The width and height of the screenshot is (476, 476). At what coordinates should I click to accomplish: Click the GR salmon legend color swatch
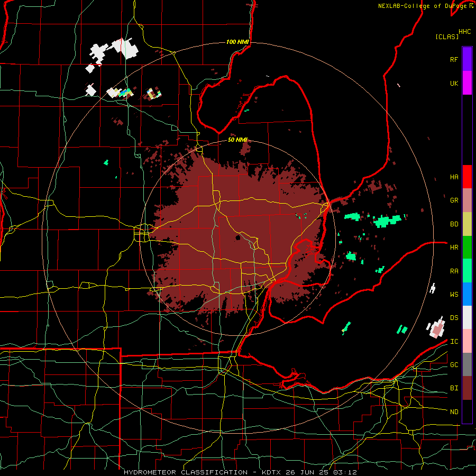[x=467, y=200]
